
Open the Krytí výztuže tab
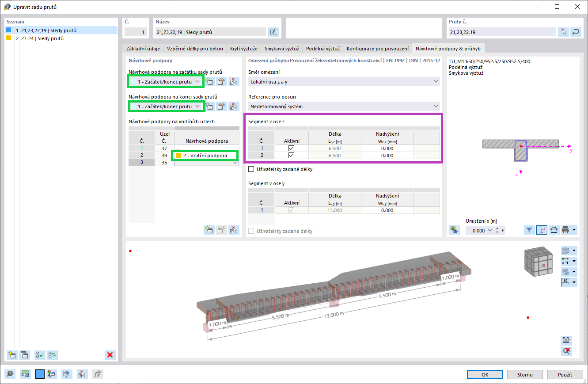(x=243, y=49)
